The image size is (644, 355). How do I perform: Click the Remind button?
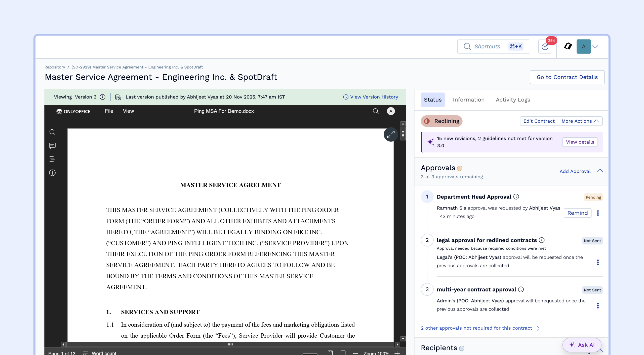(577, 213)
